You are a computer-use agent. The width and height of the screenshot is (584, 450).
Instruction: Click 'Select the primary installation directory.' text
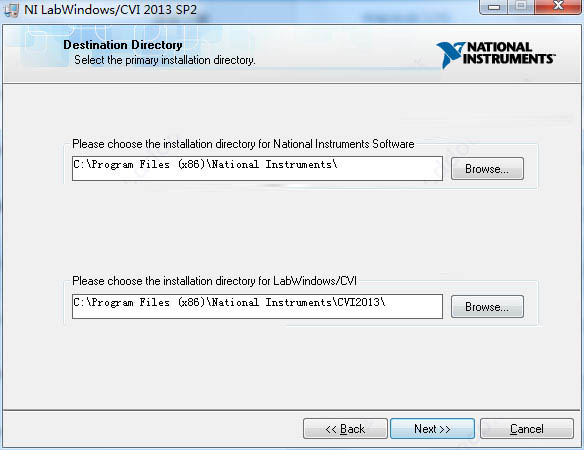pos(165,60)
